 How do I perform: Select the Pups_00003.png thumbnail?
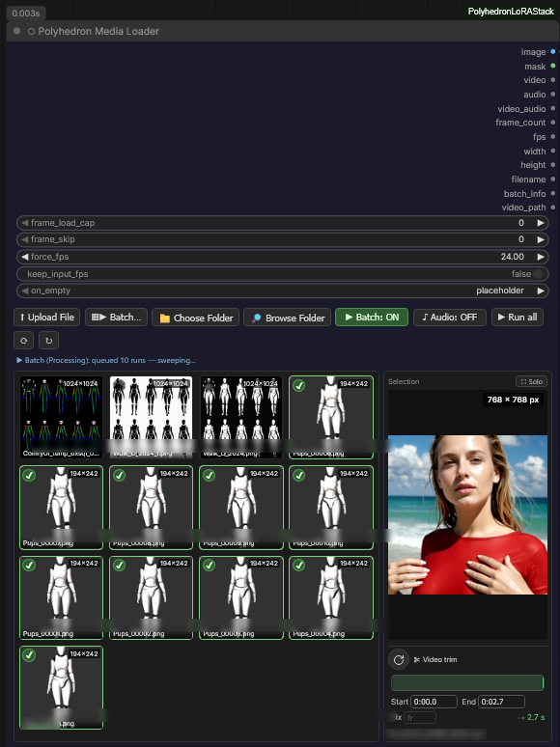[x=241, y=597]
